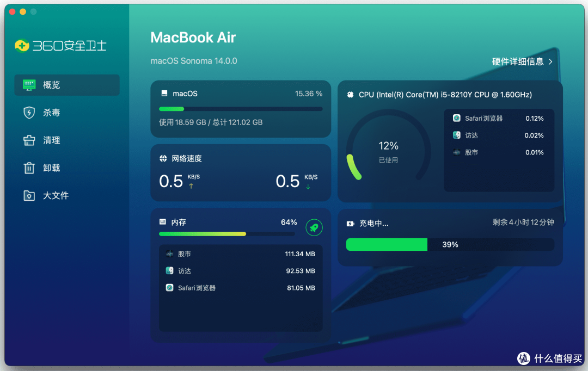This screenshot has width=588, height=371.
Task: Click the 股市 icon in memory list
Action: pyautogui.click(x=169, y=253)
